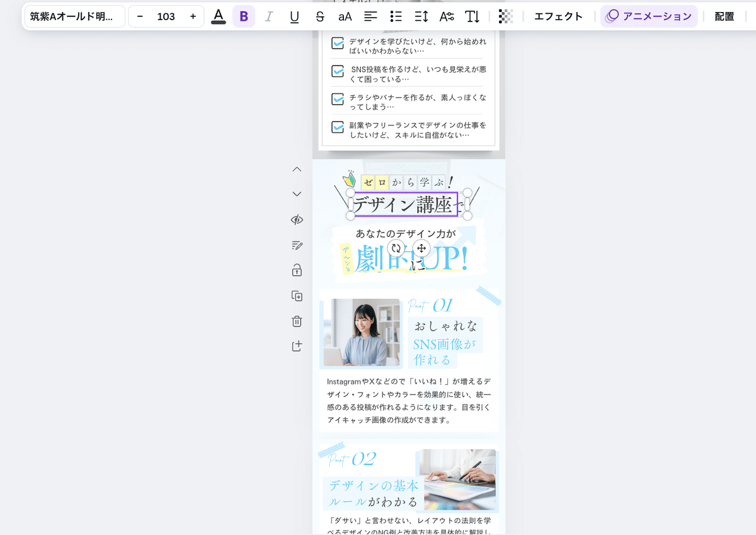The width and height of the screenshot is (756, 535).
Task: Lock the selected text element
Action: 296,270
